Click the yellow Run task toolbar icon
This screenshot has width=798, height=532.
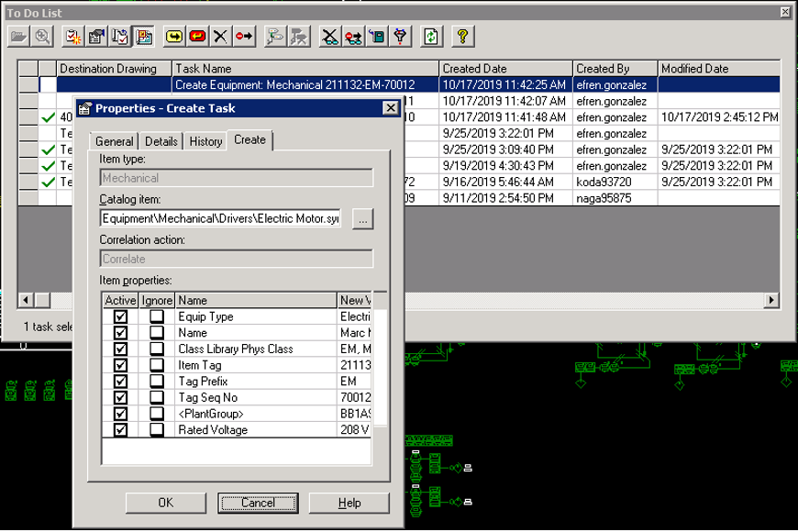coord(173,36)
